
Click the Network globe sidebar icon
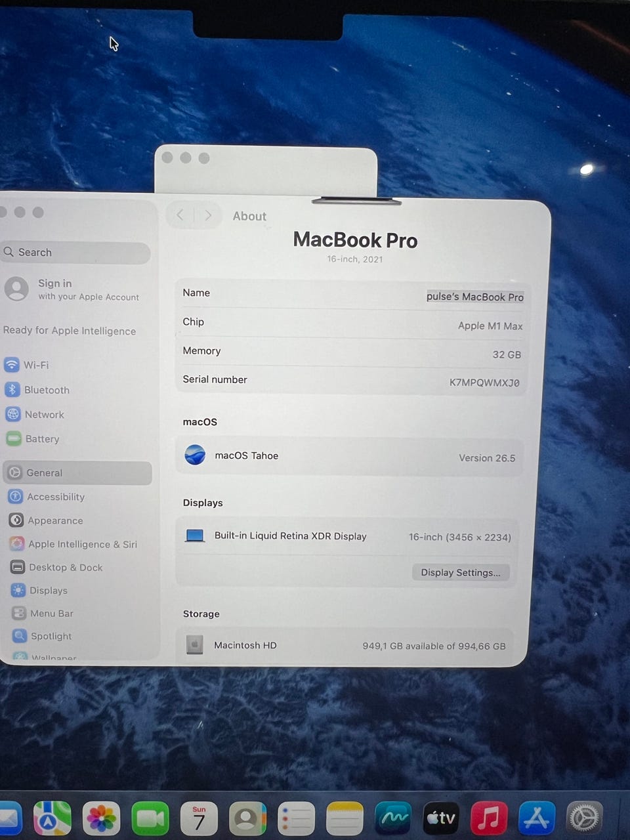13,414
